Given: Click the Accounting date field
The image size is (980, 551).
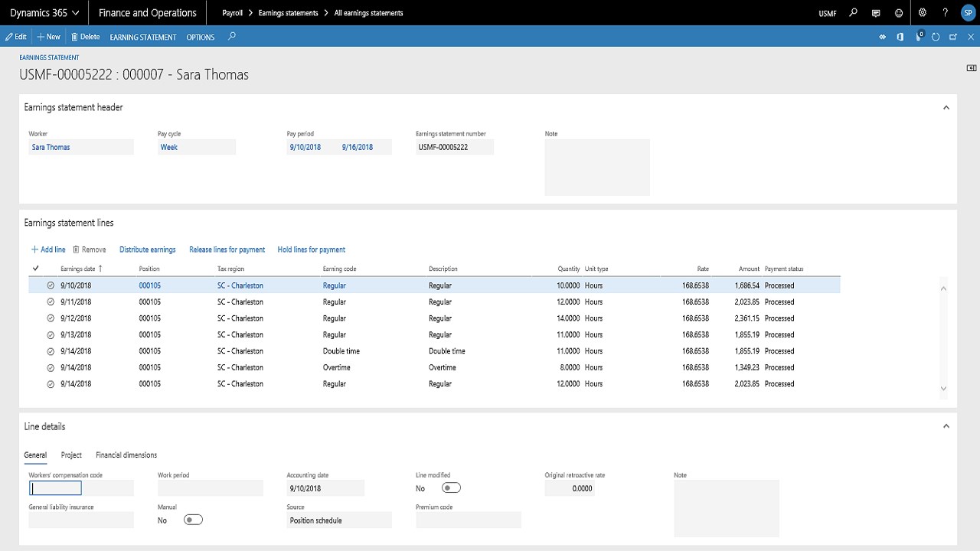Looking at the screenshot, I should click(325, 488).
